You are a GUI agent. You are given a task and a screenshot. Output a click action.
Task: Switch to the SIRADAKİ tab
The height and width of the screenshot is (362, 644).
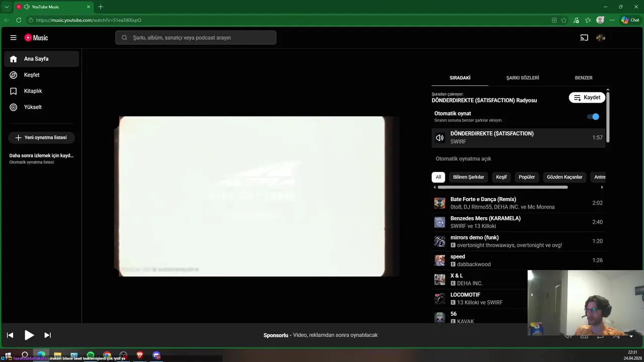[460, 78]
